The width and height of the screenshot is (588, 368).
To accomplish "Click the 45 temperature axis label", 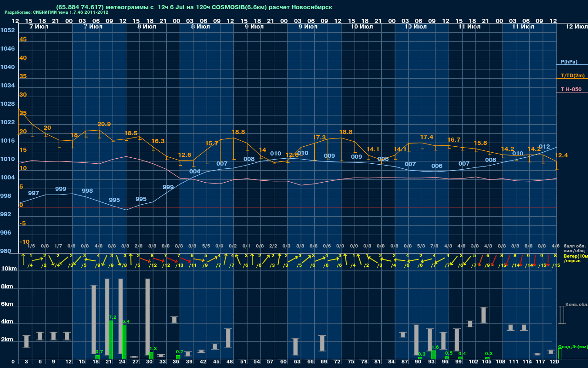I will coord(23,40).
